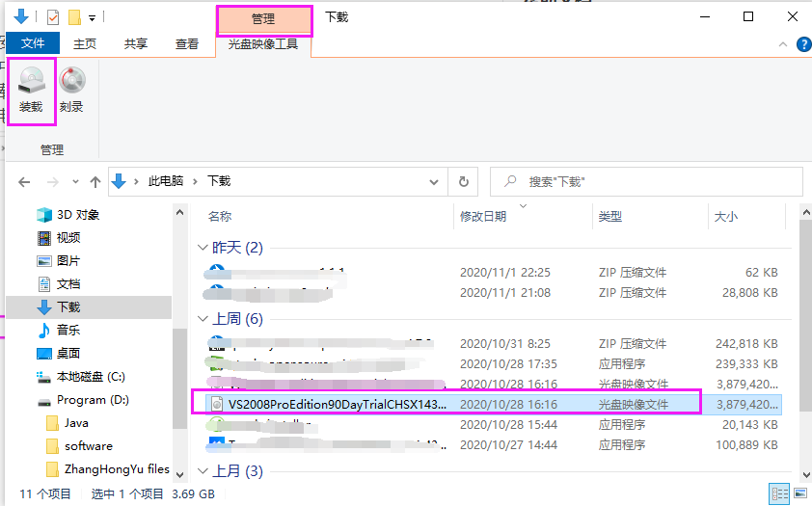Select 视频 in navigation pane
This screenshot has width=812, height=506.
pos(68,238)
